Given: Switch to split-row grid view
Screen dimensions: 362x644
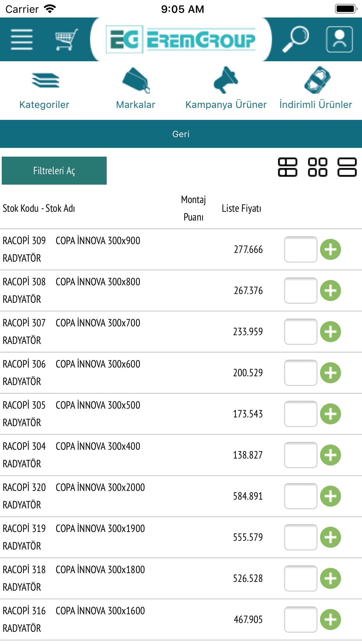Looking at the screenshot, I should (x=287, y=167).
